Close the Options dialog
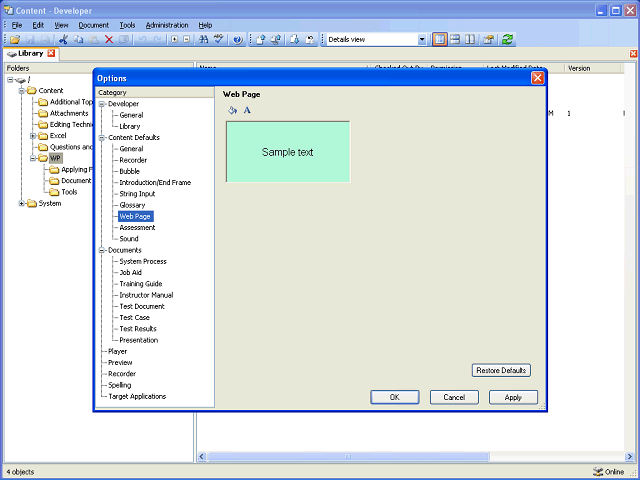 pyautogui.click(x=537, y=78)
